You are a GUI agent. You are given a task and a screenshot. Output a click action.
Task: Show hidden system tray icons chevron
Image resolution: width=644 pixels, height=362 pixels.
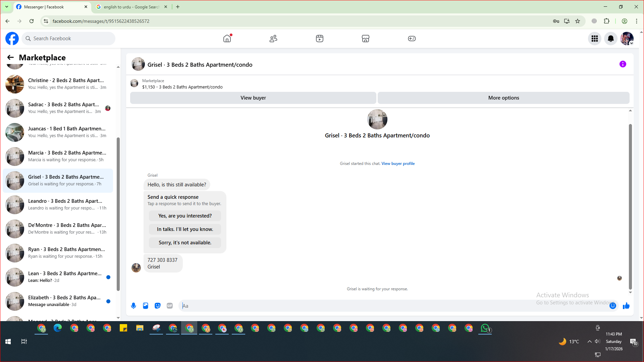[589, 342]
